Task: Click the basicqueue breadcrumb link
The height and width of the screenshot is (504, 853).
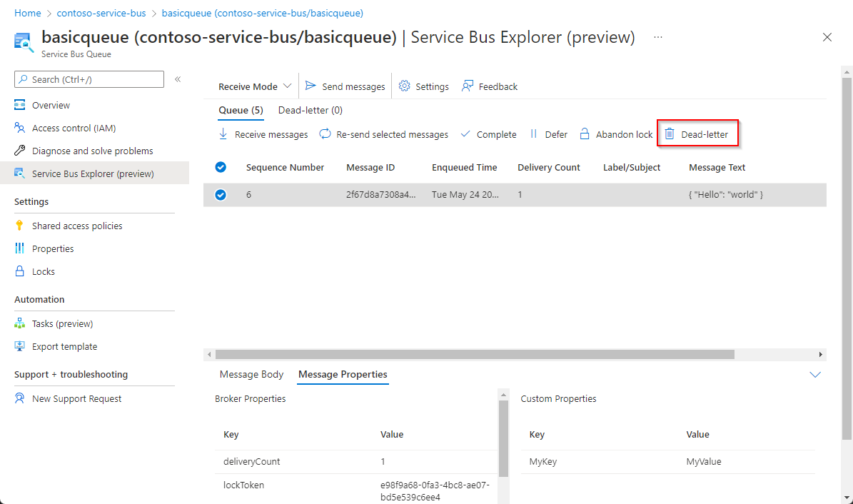Action: click(x=262, y=13)
